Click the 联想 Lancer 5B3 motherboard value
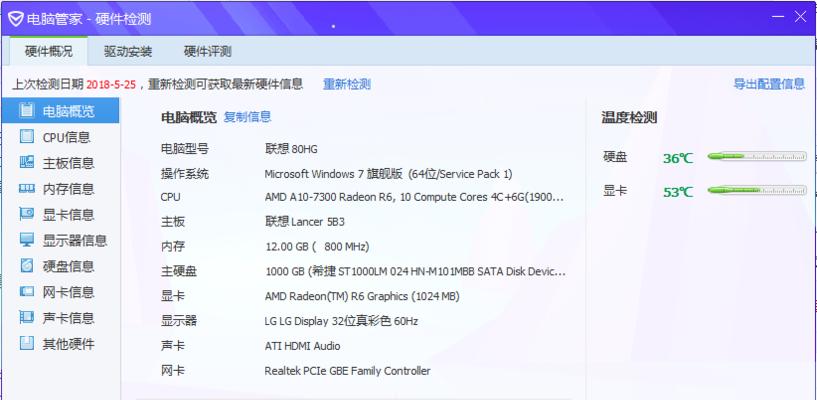 tap(304, 222)
